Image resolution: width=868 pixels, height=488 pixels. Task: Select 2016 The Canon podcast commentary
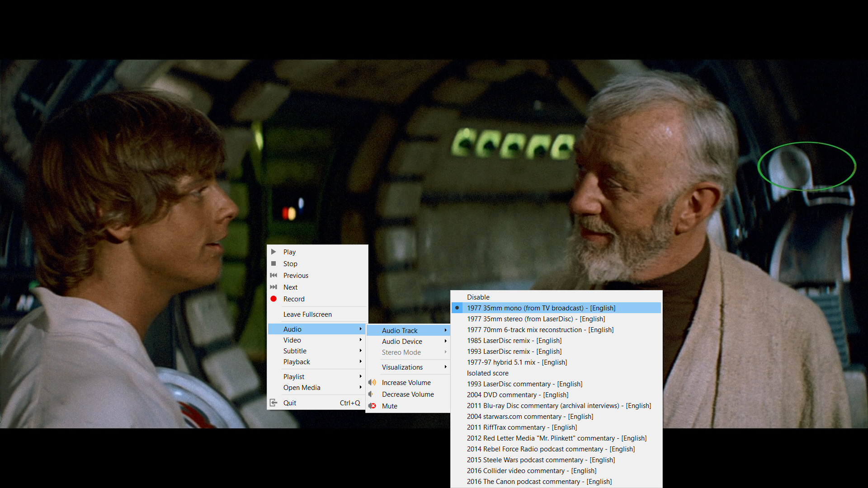point(556,481)
